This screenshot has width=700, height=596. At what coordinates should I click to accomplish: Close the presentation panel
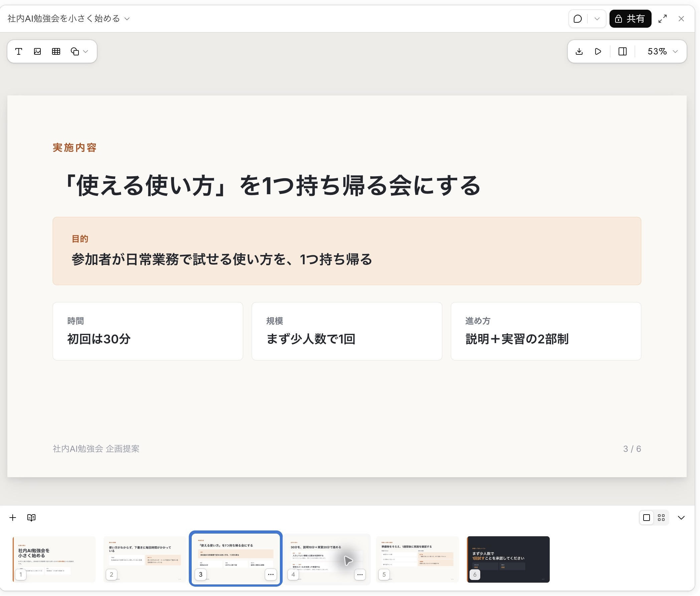[681, 19]
